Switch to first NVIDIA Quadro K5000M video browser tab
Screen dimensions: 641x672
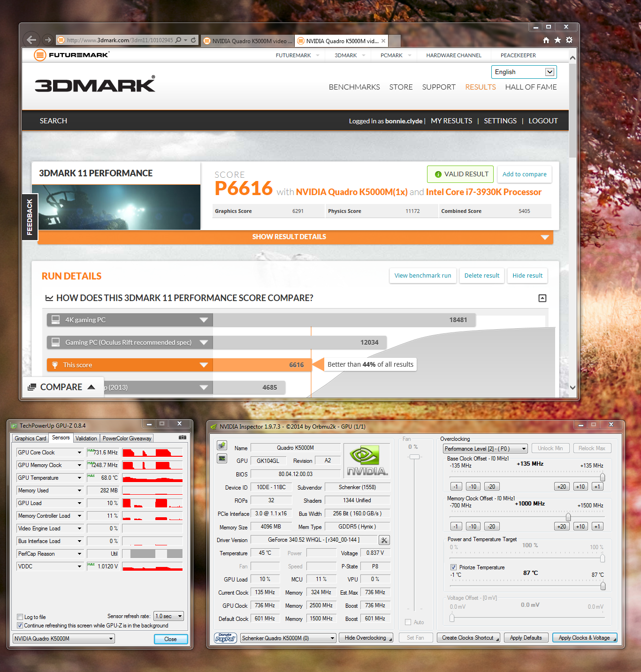click(x=248, y=41)
